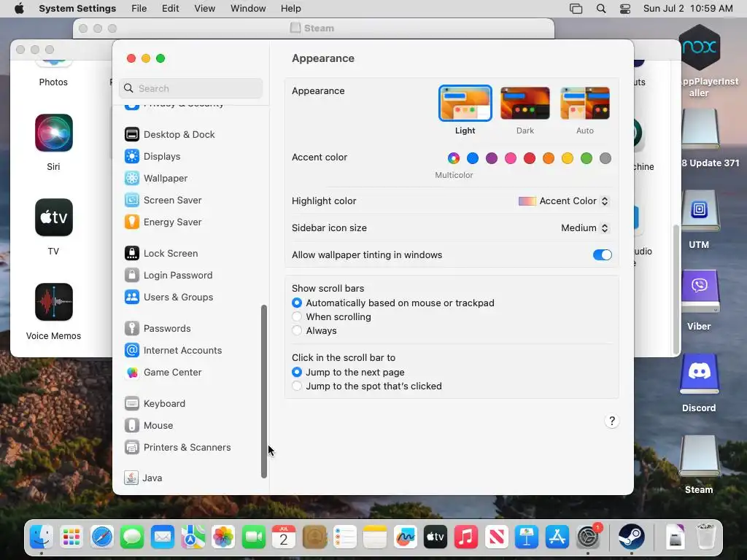
Task: Open Safari from the Dock
Action: tap(102, 537)
